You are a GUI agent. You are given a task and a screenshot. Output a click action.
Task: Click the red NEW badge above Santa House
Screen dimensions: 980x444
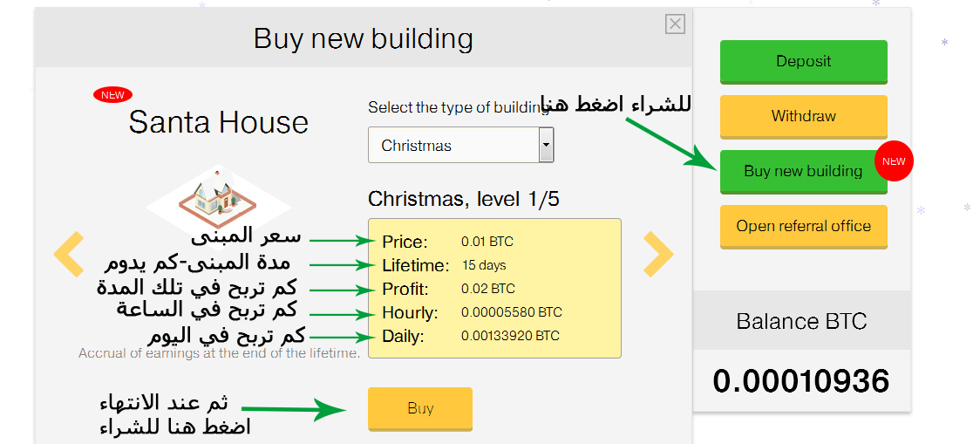(112, 95)
